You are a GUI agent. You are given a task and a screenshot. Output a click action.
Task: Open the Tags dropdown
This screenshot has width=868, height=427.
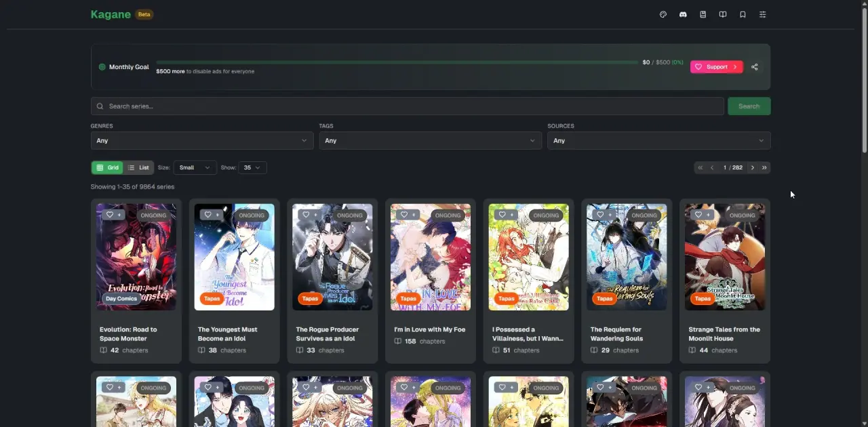(x=430, y=140)
